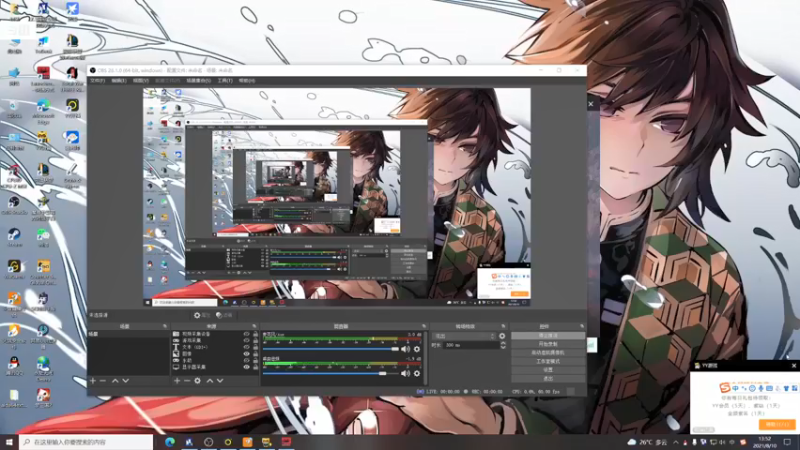Open 桌面音频 audio settings gear
800x450 pixels.
tap(417, 373)
